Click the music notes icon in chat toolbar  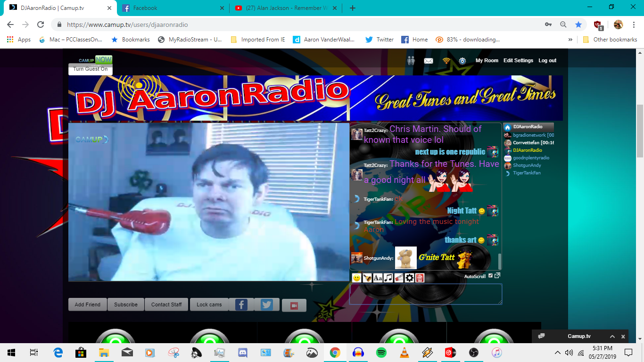coord(388,278)
